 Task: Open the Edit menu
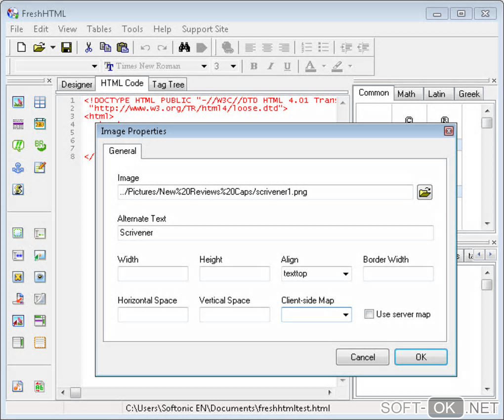41,29
